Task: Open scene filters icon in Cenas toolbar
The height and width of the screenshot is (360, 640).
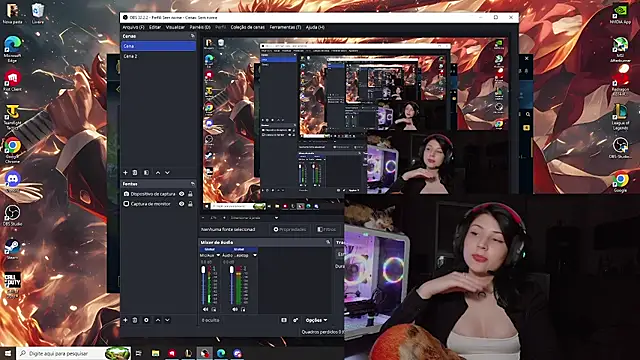Action: coord(146,173)
